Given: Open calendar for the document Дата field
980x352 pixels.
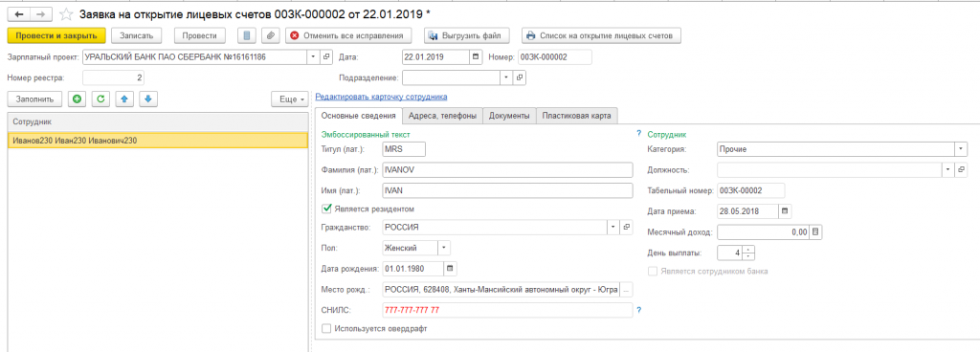Looking at the screenshot, I should [477, 56].
